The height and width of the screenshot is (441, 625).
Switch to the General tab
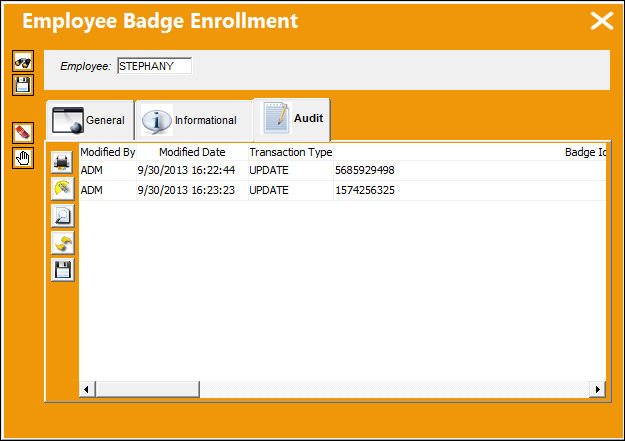(x=90, y=120)
